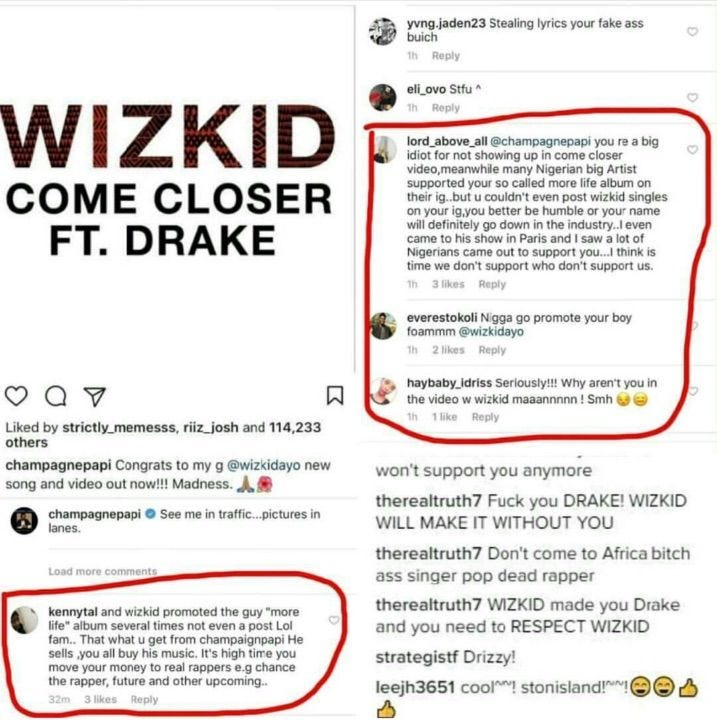Open @wizkidayo mention in caption
This screenshot has width=717, height=720.
264,465
